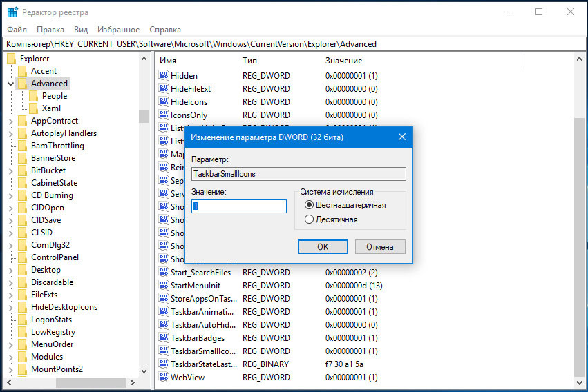Viewport: 588px width, 392px height.
Task: Click the HideFileExt value icon
Action: coord(164,88)
